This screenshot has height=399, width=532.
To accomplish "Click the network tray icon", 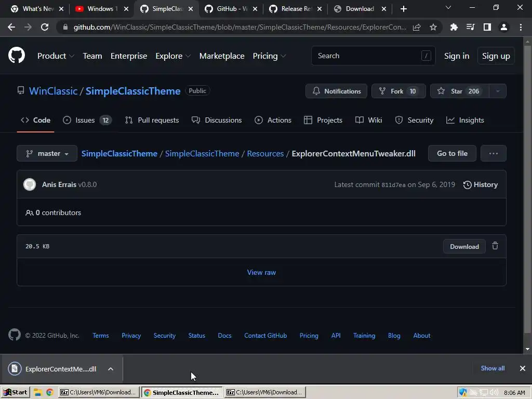I will click(x=484, y=393).
